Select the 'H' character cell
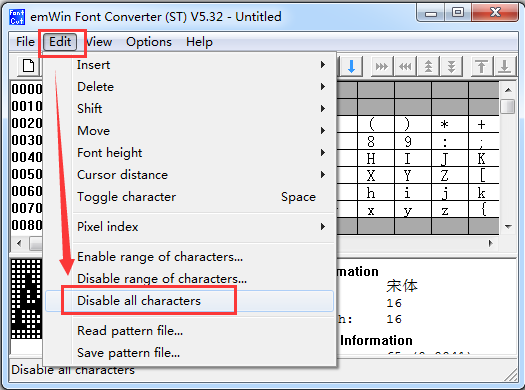Image resolution: width=525 pixels, height=390 pixels. [376, 158]
